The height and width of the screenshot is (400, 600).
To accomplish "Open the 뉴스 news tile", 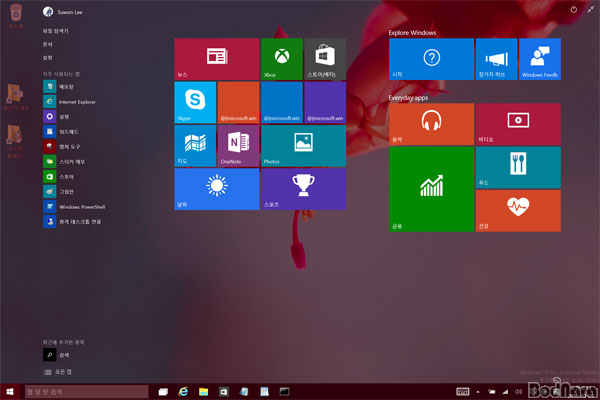I will click(x=217, y=59).
